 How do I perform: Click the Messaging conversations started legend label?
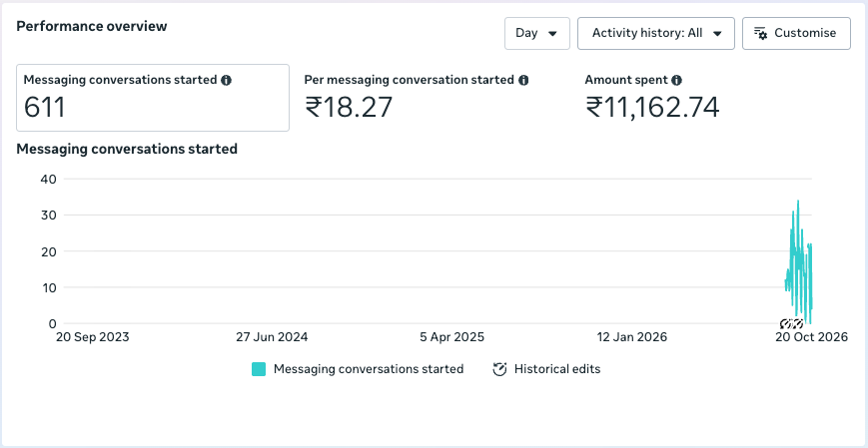click(x=369, y=369)
